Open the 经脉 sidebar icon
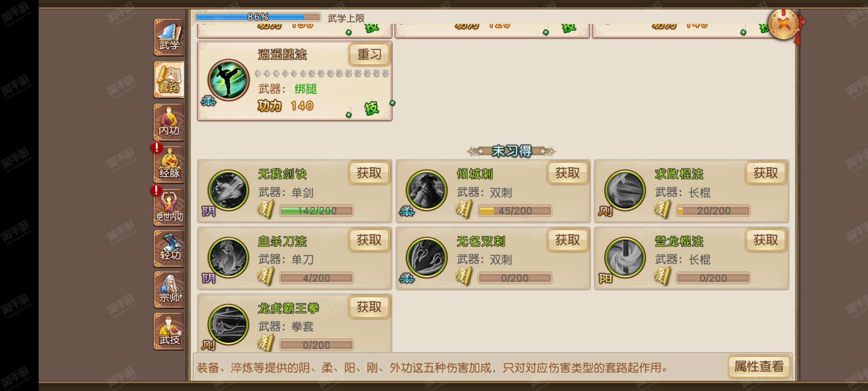868x391 pixels. [169, 165]
